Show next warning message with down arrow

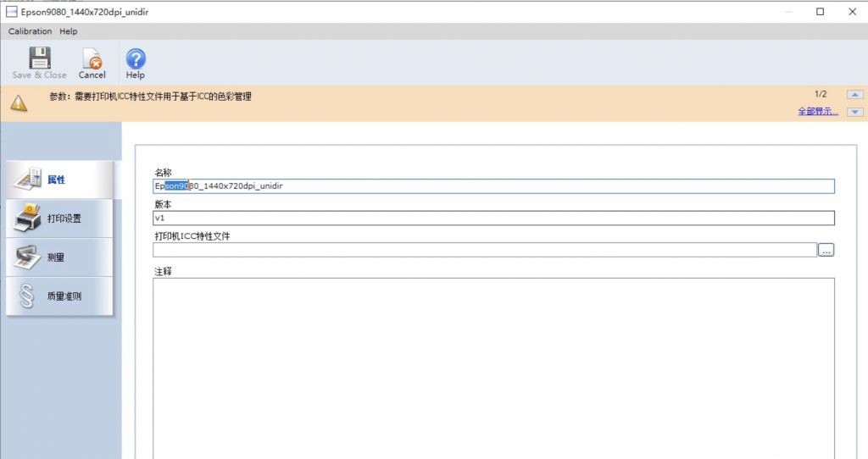[854, 112]
